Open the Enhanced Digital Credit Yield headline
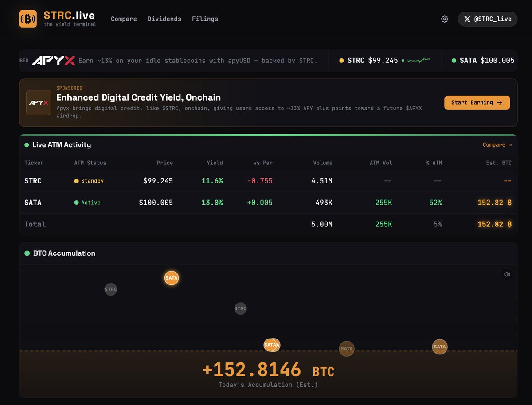Image resolution: width=532 pixels, height=405 pixels. (138, 97)
